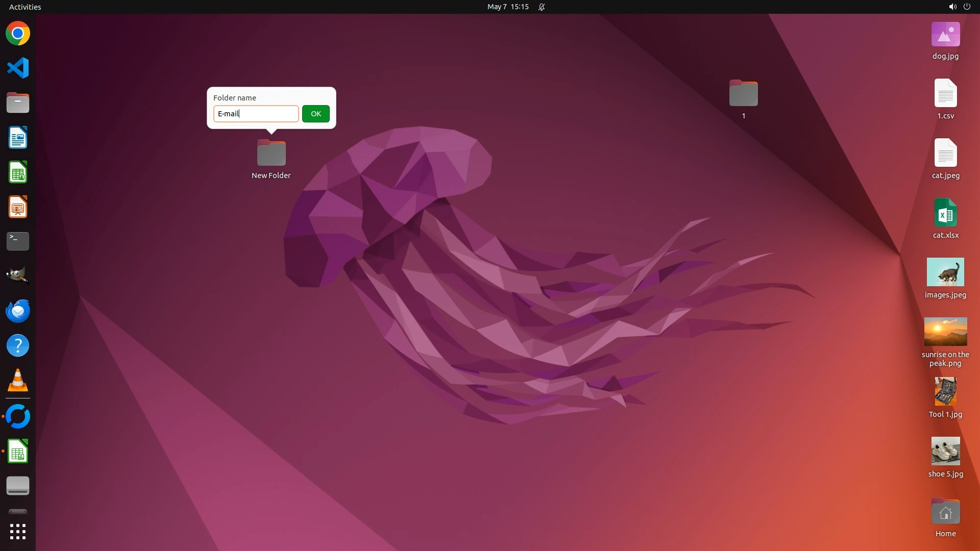This screenshot has width=980, height=551.
Task: Launch Visual Studio Code from the dock
Action: point(18,68)
